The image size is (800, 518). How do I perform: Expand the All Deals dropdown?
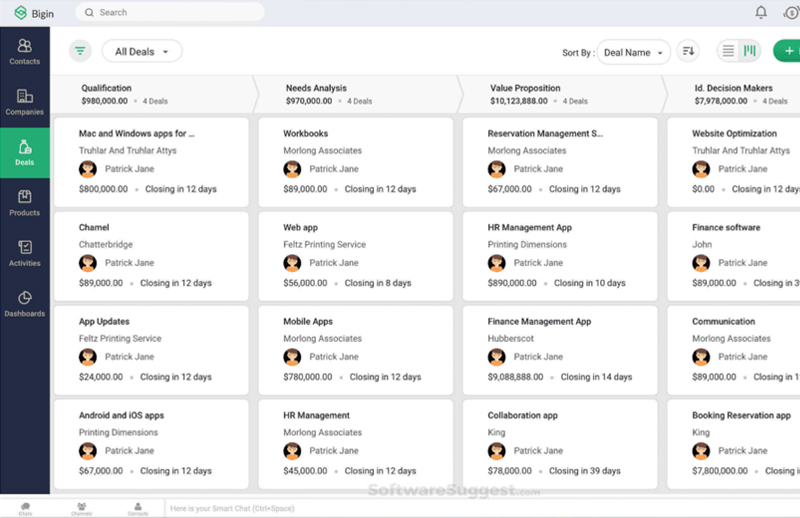(142, 51)
